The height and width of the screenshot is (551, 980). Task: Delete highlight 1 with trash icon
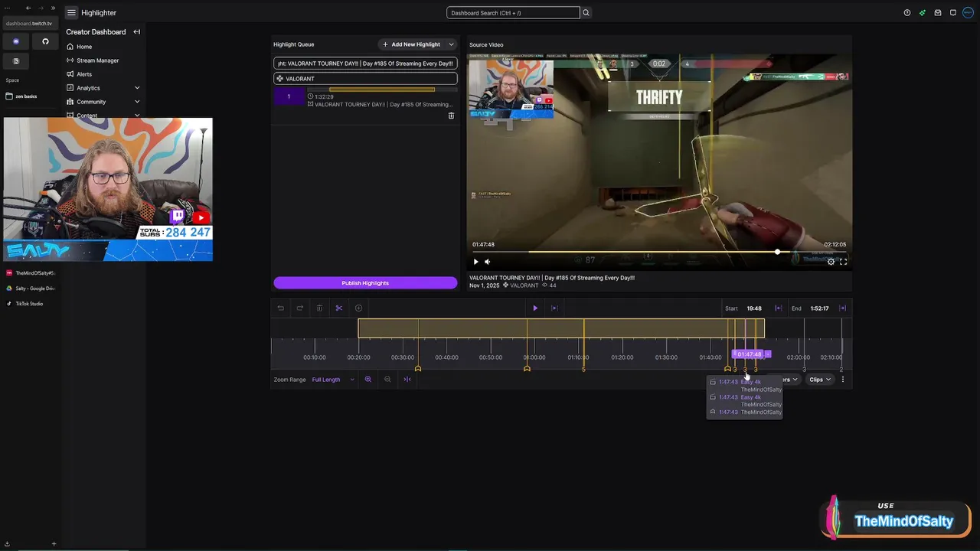(451, 116)
